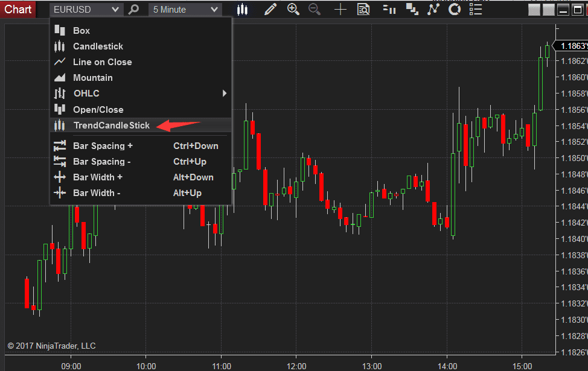The height and width of the screenshot is (371, 588).
Task: Open the chart Properties list icon
Action: click(x=475, y=9)
